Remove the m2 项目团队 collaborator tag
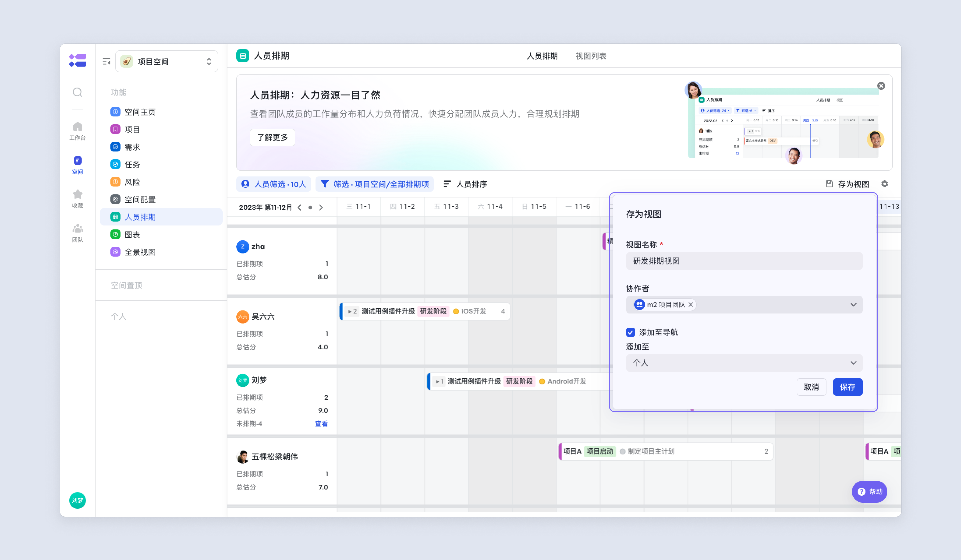 (x=691, y=305)
